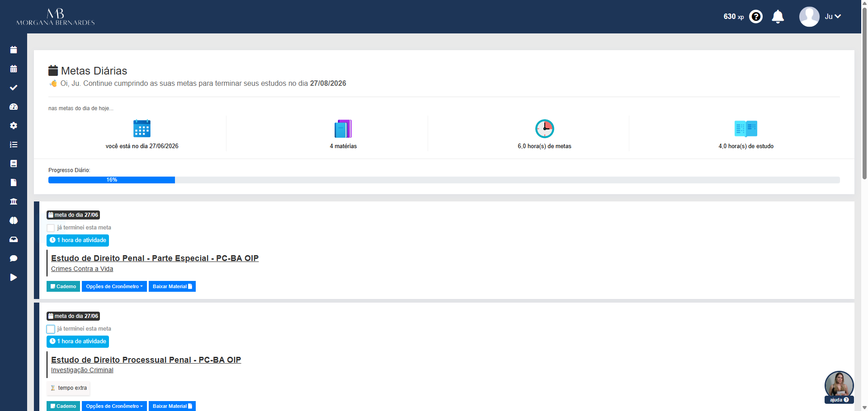The height and width of the screenshot is (411, 868).
Task: Open the numbered list sidebar icon
Action: pyautogui.click(x=14, y=145)
